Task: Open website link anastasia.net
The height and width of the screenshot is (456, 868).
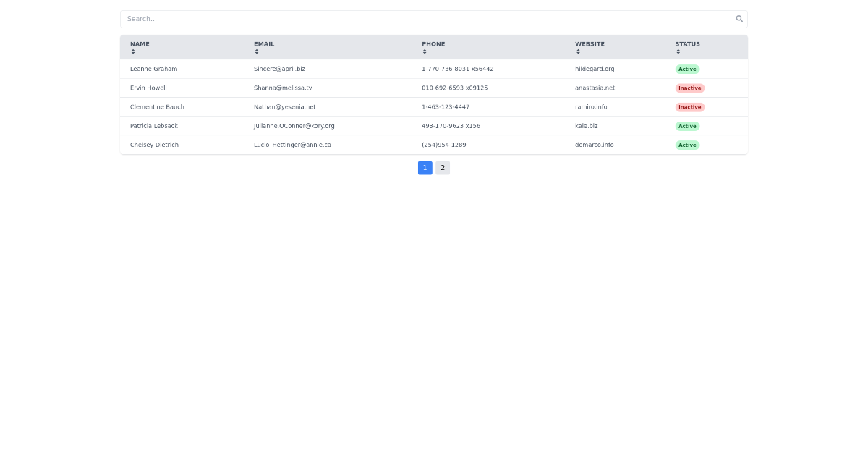Action: click(595, 88)
